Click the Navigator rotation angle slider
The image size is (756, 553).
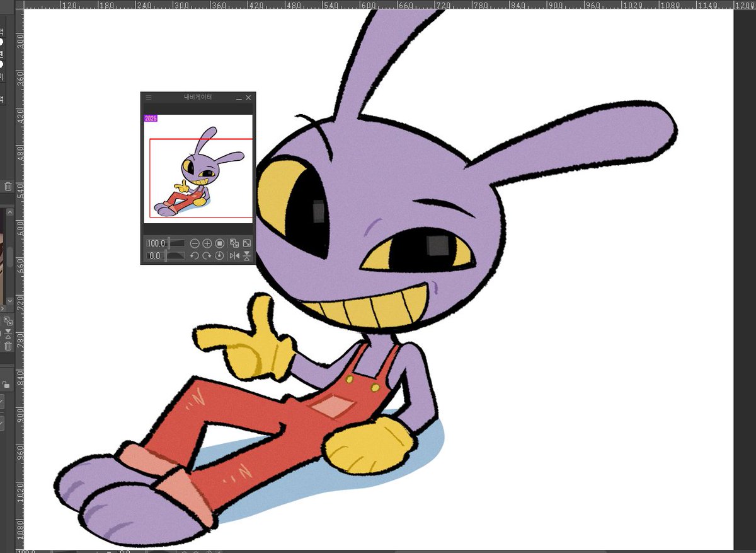point(175,255)
